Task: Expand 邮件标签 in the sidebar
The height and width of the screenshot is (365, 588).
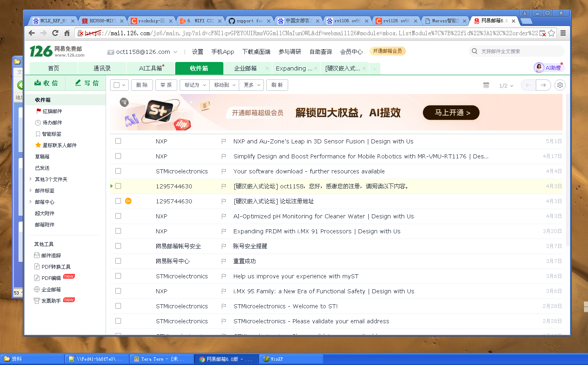Action: (30, 190)
